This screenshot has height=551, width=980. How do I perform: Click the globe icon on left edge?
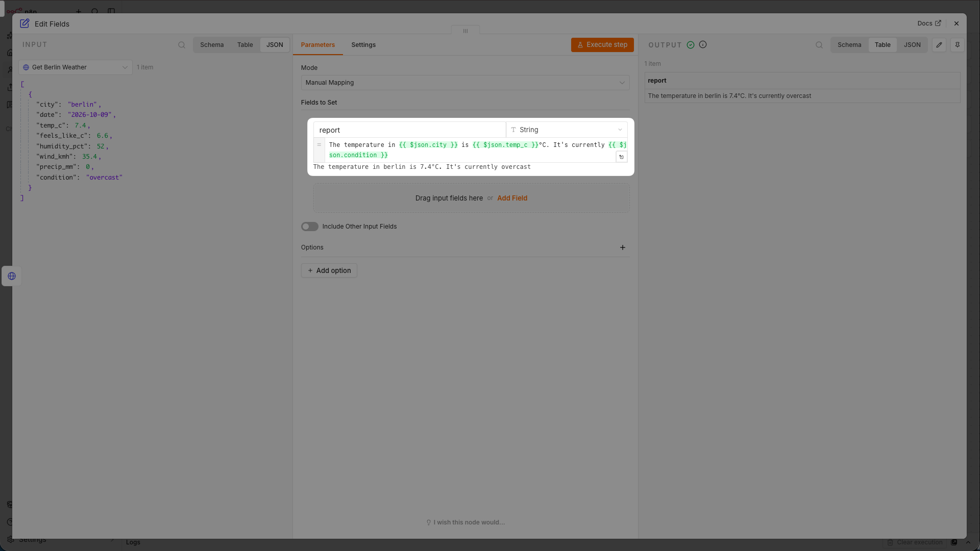click(12, 276)
